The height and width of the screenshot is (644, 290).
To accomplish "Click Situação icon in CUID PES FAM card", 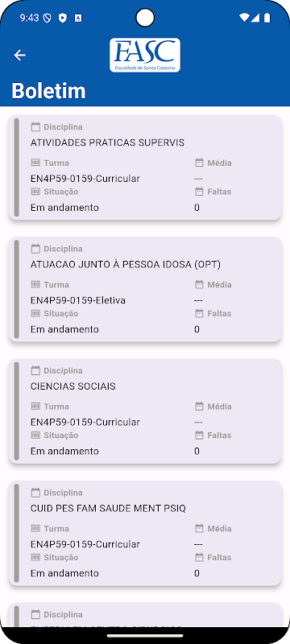I will coord(35,557).
